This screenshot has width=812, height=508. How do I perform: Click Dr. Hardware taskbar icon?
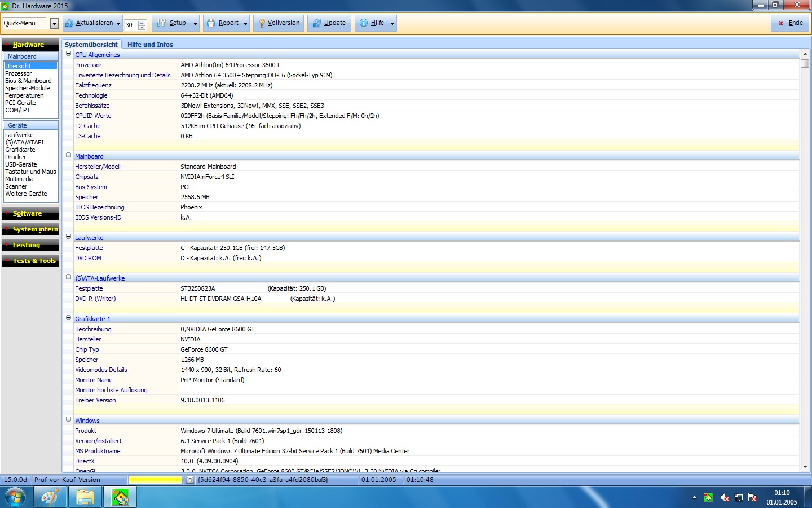(120, 497)
